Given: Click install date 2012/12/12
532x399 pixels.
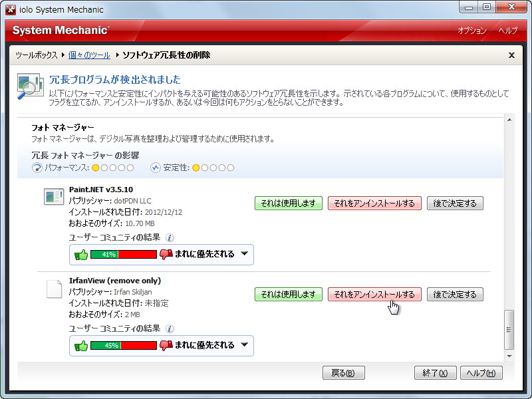Looking at the screenshot, I should coord(164,212).
